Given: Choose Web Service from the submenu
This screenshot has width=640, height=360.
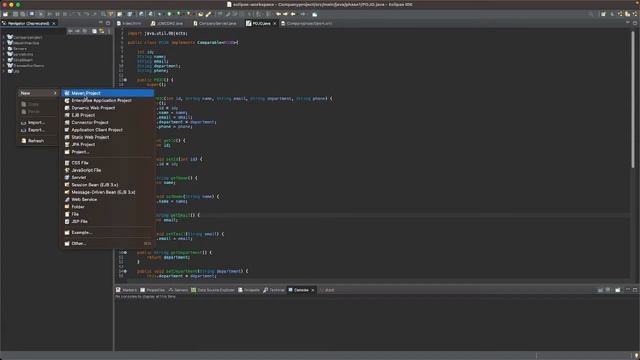Looking at the screenshot, I should 107,200.
